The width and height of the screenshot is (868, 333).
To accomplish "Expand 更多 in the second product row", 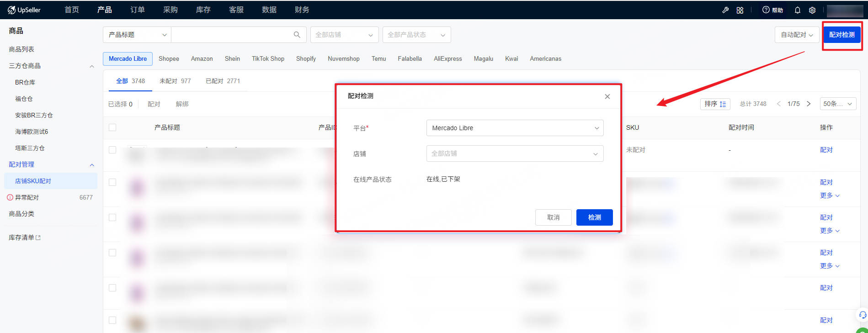I will [830, 196].
